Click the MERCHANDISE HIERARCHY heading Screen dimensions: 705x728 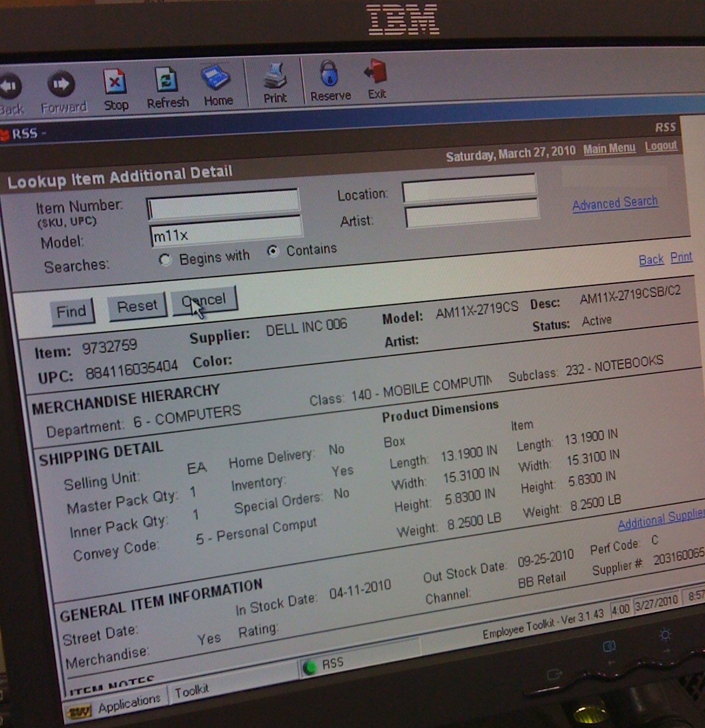click(126, 399)
